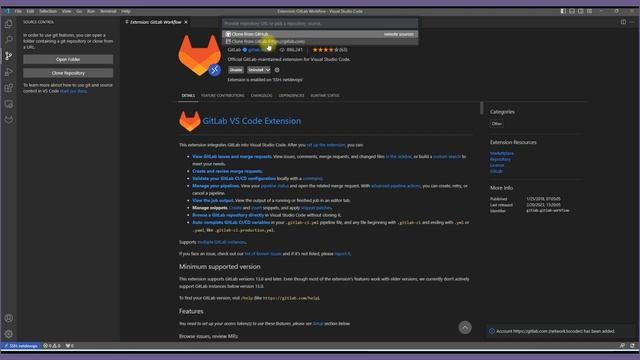Screen dimensions: 640x360
Task: Click the GitLab account added notification
Action: tap(559, 331)
